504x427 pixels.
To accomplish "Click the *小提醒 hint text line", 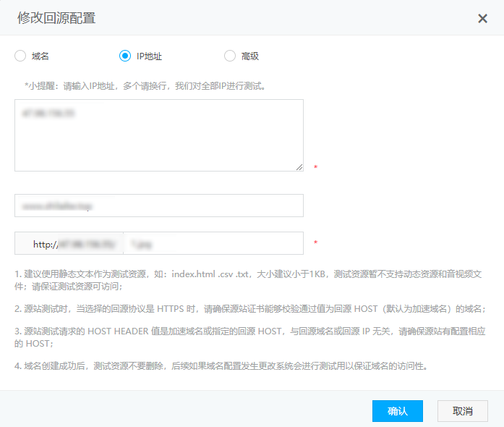I will pos(145,85).
